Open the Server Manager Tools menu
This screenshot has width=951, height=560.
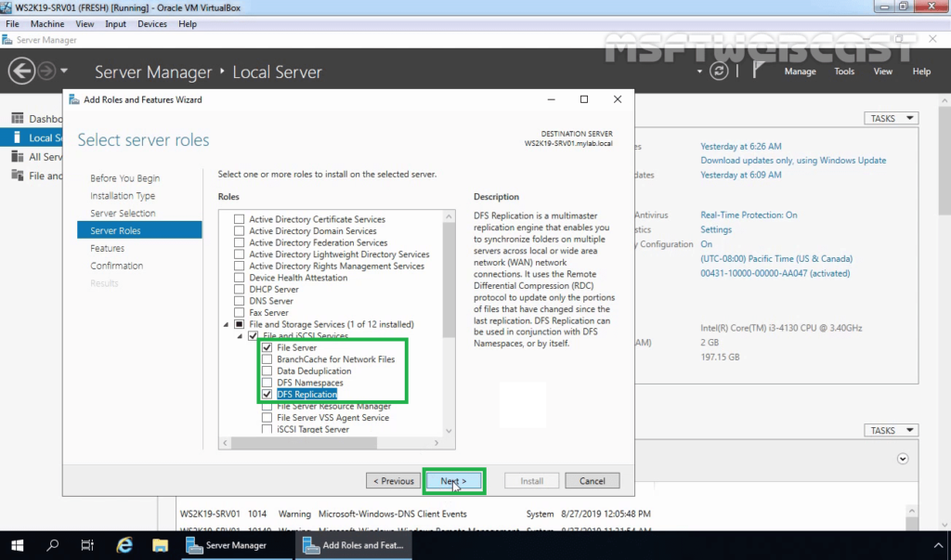[843, 71]
